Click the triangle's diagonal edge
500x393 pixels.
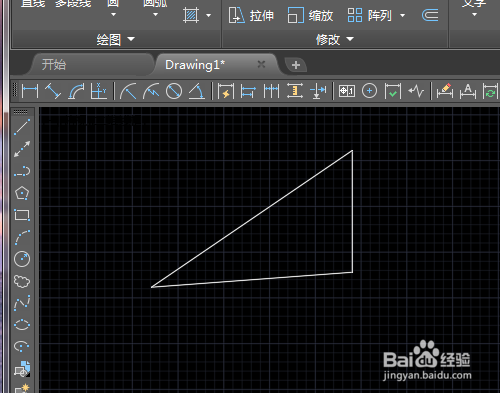pos(252,219)
